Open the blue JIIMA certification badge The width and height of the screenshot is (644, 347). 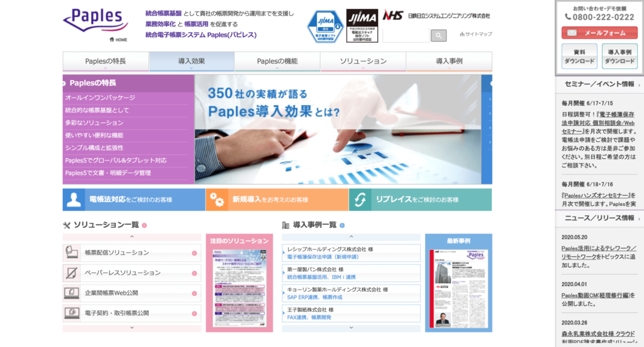[x=325, y=26]
